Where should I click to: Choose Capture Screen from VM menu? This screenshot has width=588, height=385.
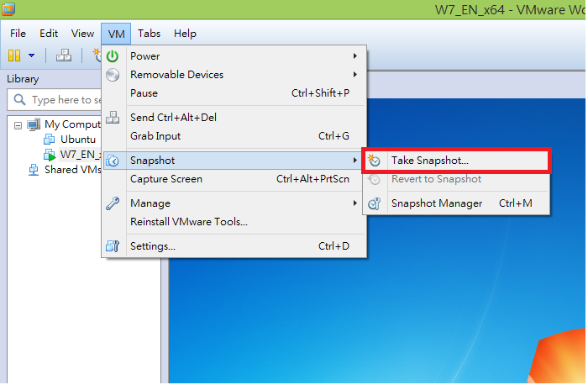click(166, 179)
